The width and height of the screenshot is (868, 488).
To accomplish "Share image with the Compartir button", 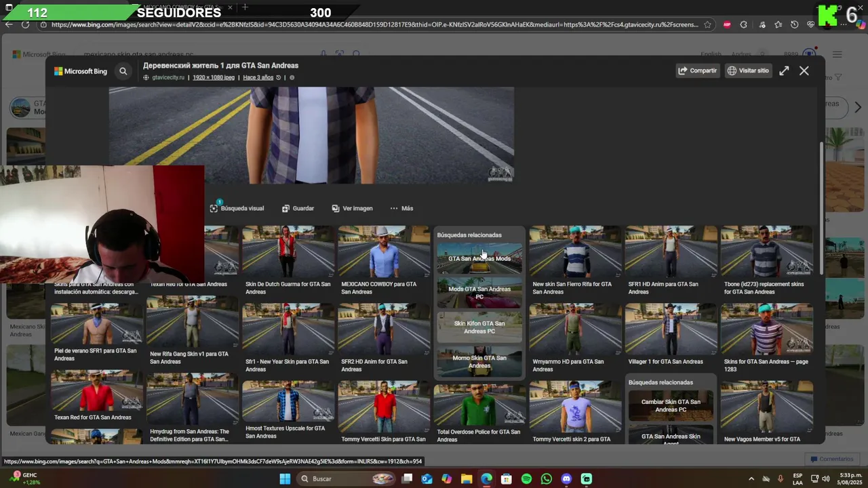I will coord(698,70).
